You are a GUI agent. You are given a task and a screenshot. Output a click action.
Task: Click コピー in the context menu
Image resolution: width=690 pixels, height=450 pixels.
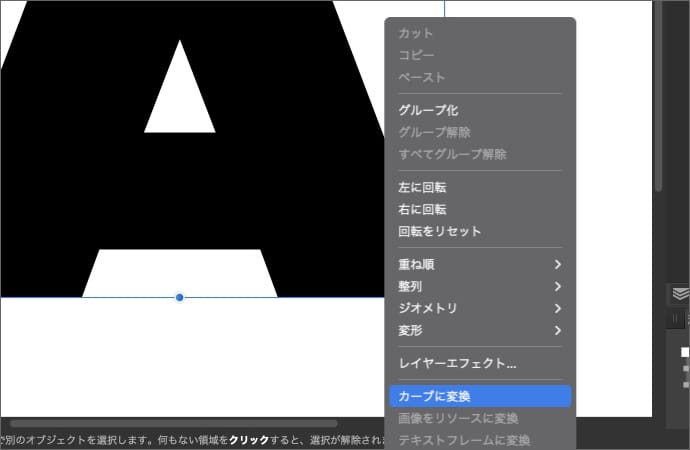[416, 56]
